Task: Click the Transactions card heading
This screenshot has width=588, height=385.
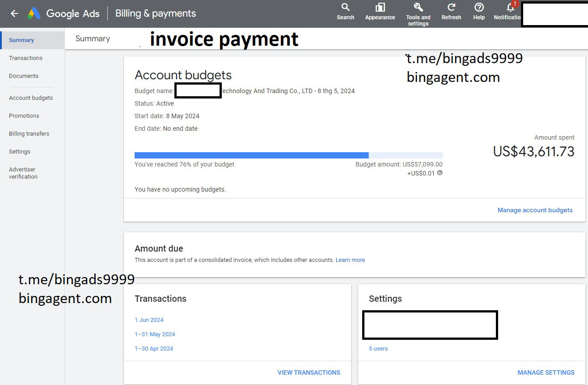Action: pos(161,299)
